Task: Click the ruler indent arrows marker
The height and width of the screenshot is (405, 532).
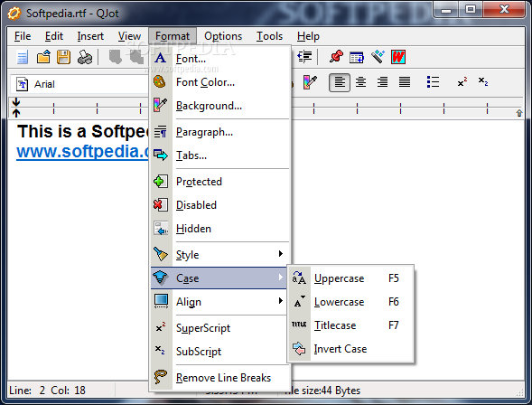Action: (x=16, y=108)
